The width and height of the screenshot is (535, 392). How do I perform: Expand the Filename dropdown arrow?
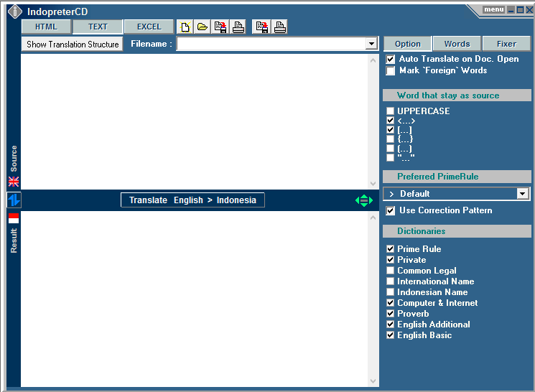[371, 44]
